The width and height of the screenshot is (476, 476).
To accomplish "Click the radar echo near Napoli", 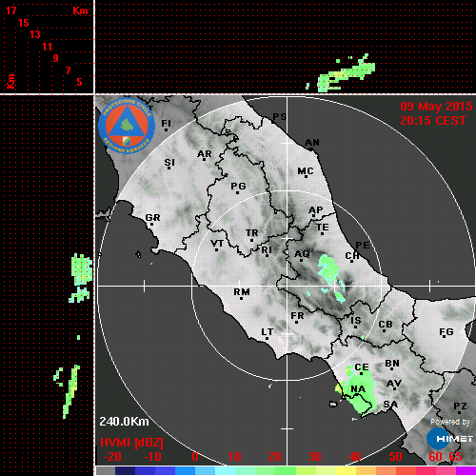I will 358,393.
